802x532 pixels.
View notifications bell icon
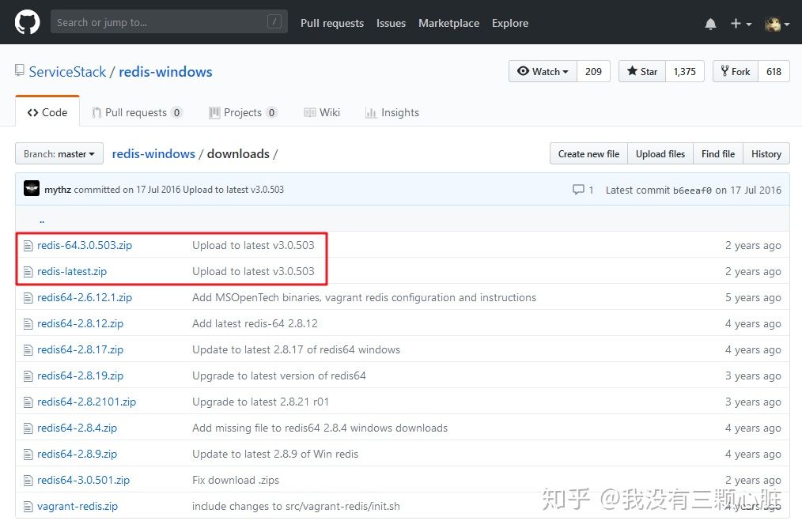coord(710,24)
